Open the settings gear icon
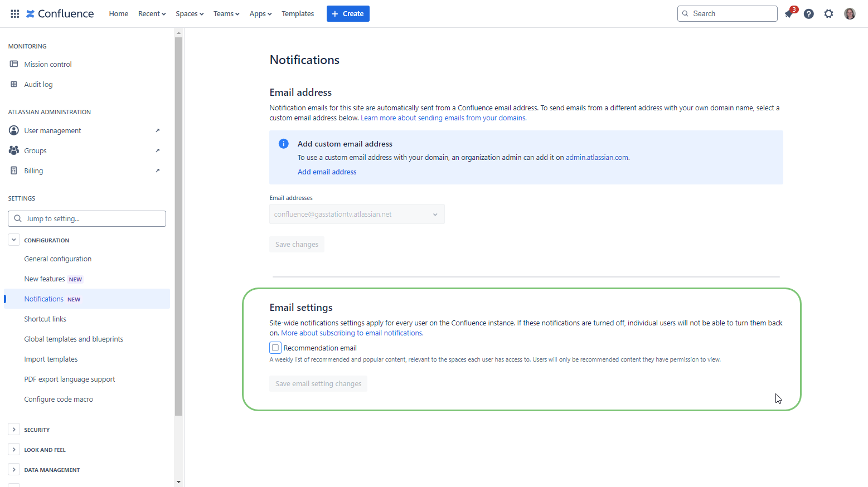The height and width of the screenshot is (487, 868). pyautogui.click(x=828, y=13)
